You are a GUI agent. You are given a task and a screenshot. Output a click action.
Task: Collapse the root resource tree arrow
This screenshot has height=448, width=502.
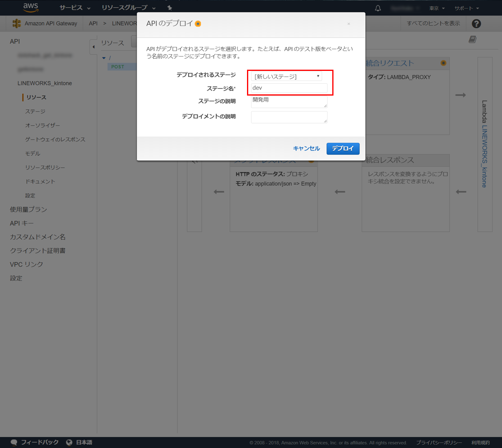click(104, 58)
